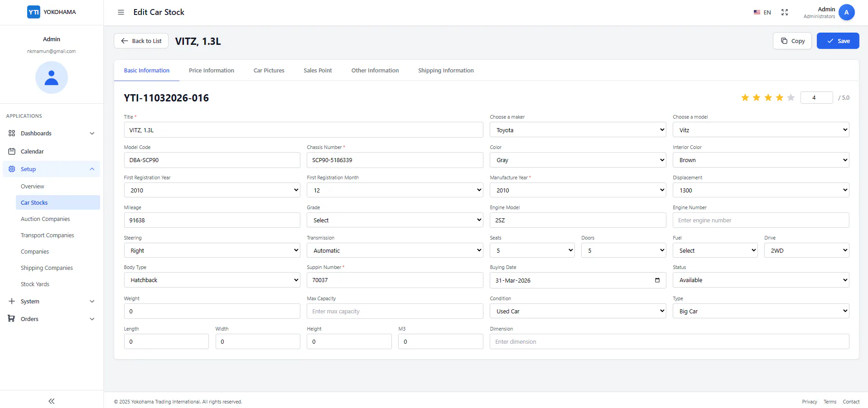Focus the Chassis Number field

point(395,160)
